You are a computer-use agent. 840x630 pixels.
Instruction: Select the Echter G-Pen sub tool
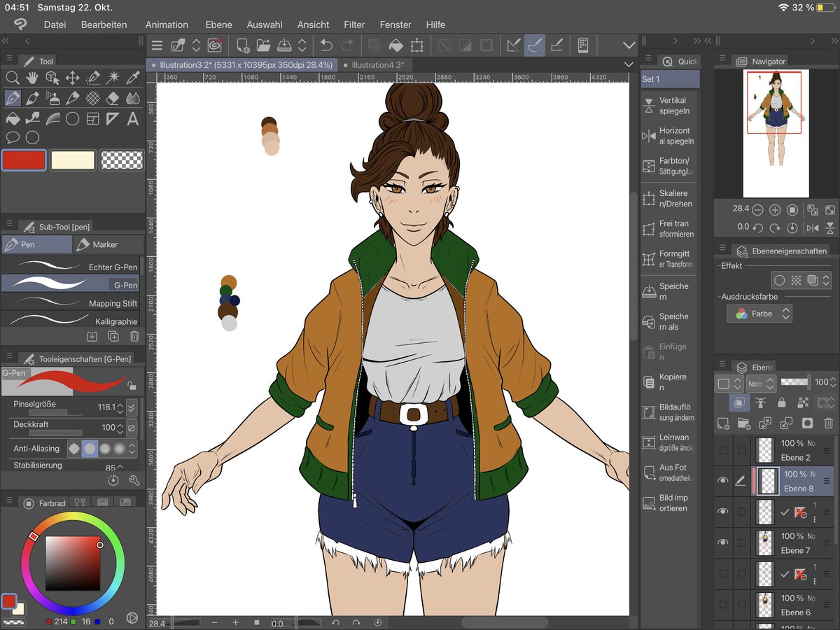click(70, 267)
